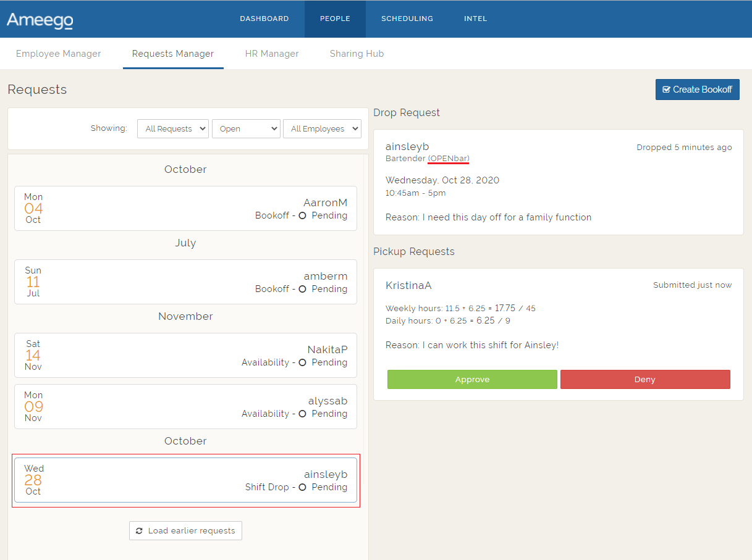Screen dimensions: 752x560
Task: Expand the All Employees filter dropdown
Action: point(322,128)
